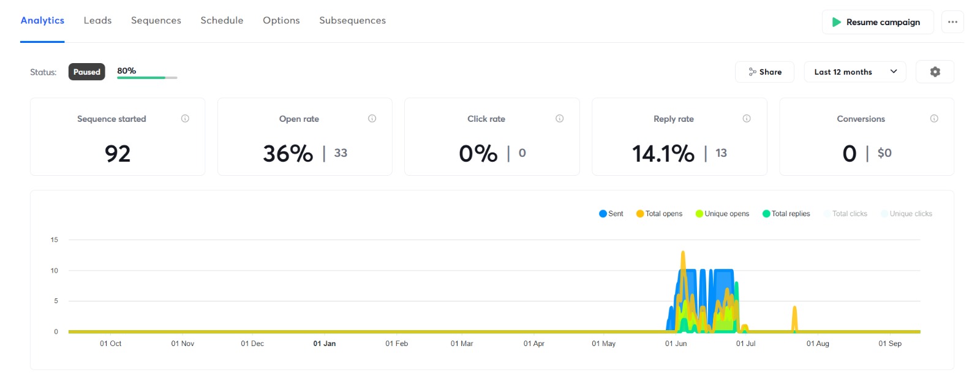This screenshot has height=373, width=980.
Task: Click the Paused status badge
Action: point(86,72)
